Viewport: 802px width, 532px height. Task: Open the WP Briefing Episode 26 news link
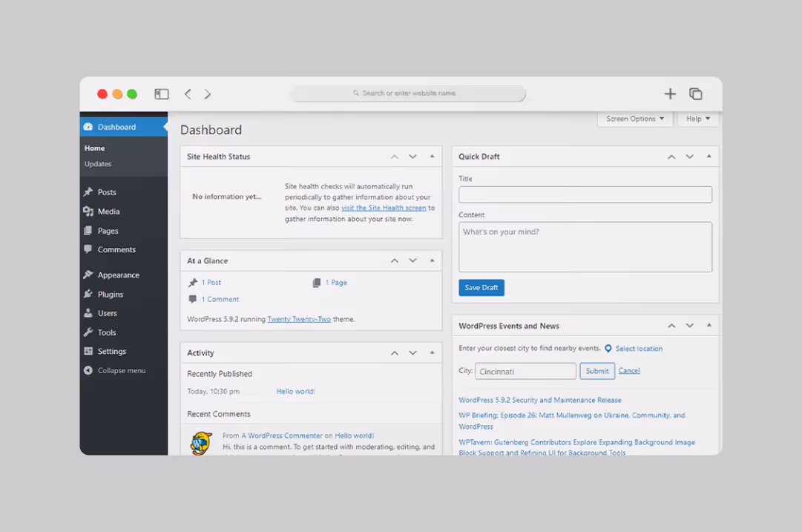tap(572, 421)
